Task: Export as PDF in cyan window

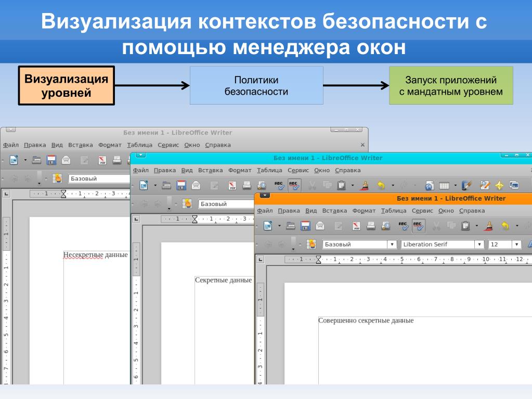Action: [x=232, y=186]
